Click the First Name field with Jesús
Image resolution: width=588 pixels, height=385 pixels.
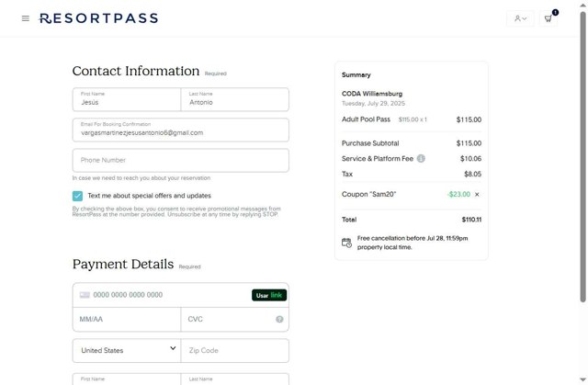pos(127,99)
